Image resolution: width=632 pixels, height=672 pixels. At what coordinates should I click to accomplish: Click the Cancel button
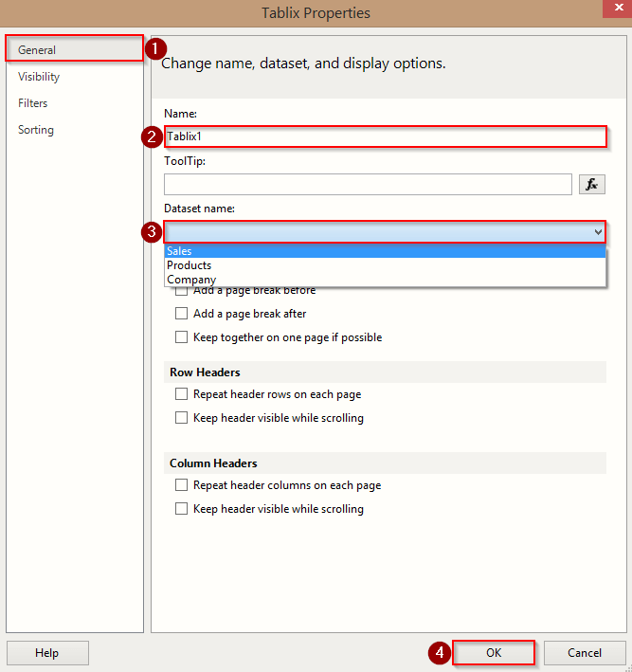[585, 652]
